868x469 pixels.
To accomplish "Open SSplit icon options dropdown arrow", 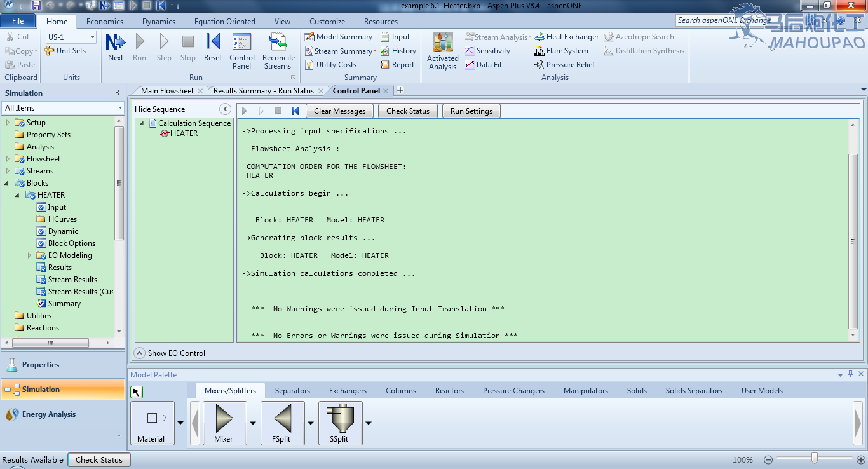I will (369, 423).
